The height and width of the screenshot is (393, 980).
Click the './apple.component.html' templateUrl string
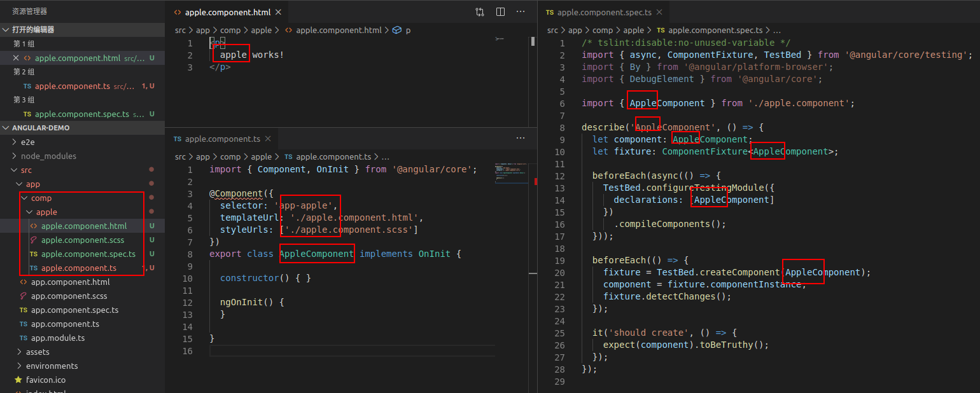coord(353,217)
